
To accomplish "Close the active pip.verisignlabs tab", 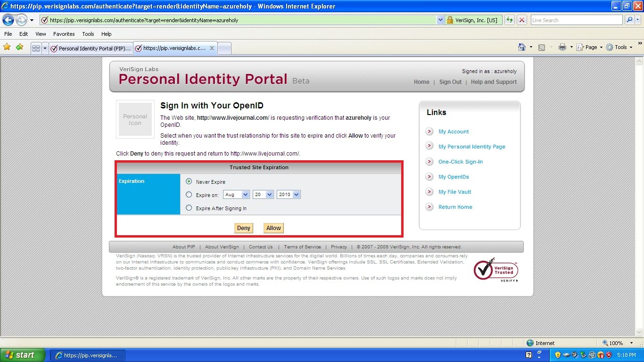I will coord(212,48).
